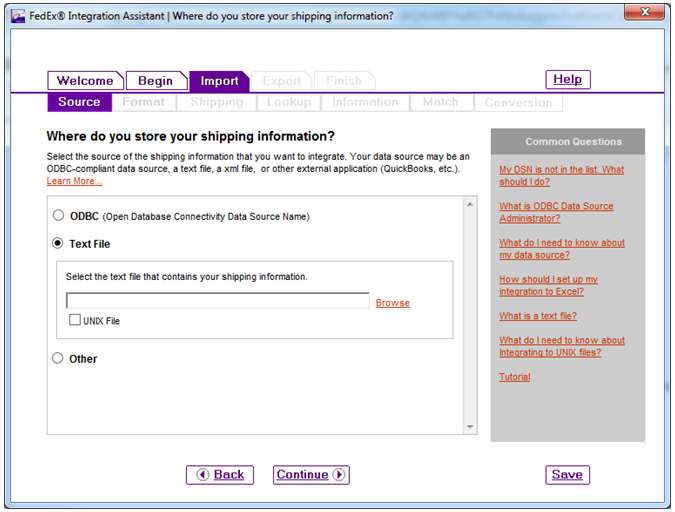Image resolution: width=675 pixels, height=512 pixels.
Task: Click the scrollbar down arrow in source list
Action: point(470,427)
